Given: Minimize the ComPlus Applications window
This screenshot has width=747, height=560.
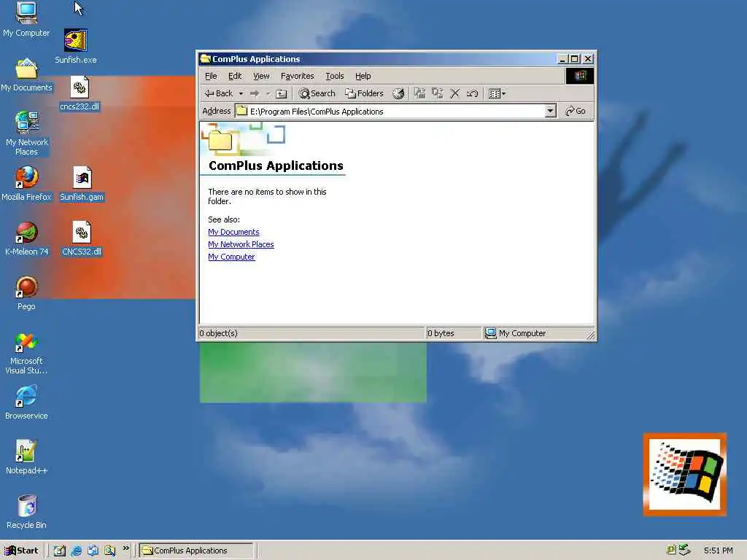Looking at the screenshot, I should (x=562, y=59).
